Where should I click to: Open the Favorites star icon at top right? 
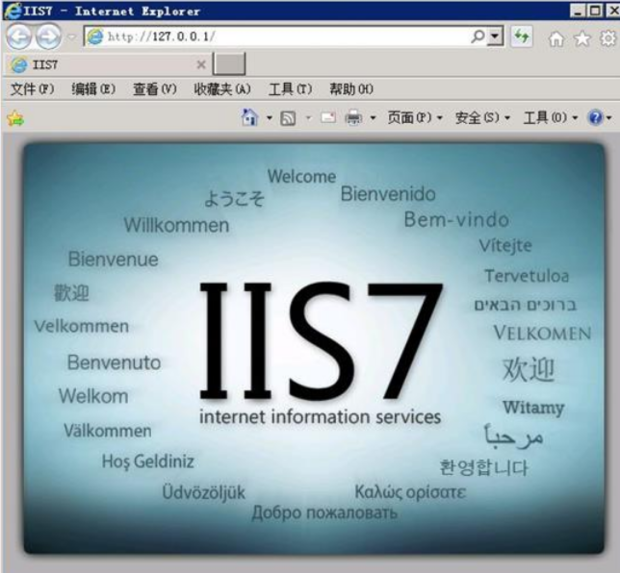582,39
